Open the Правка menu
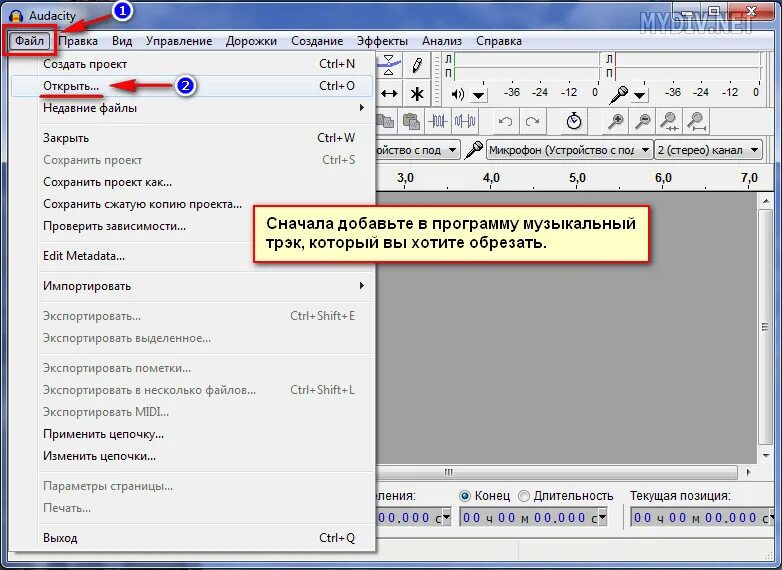 [x=78, y=40]
